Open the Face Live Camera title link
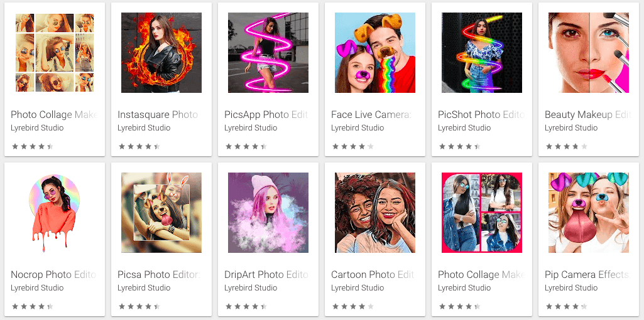The height and width of the screenshot is (320, 644). click(x=371, y=115)
